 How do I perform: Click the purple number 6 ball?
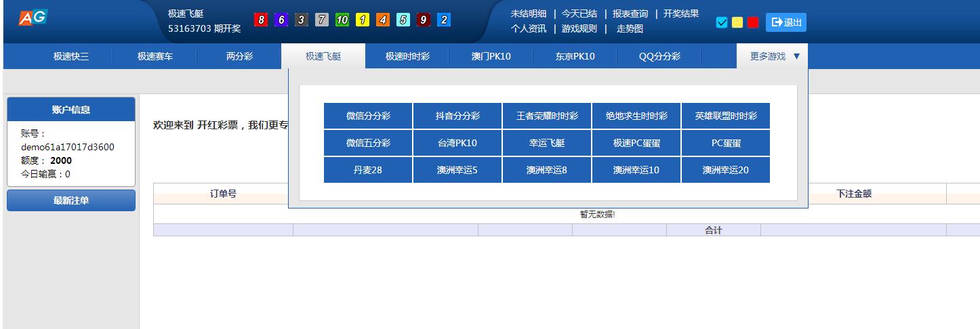[281, 20]
